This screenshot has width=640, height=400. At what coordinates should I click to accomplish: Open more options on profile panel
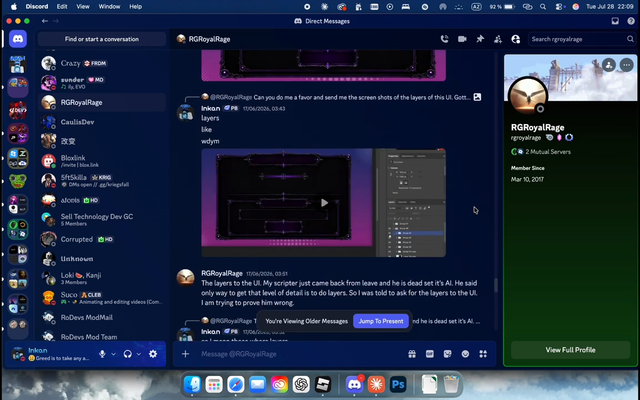627,65
